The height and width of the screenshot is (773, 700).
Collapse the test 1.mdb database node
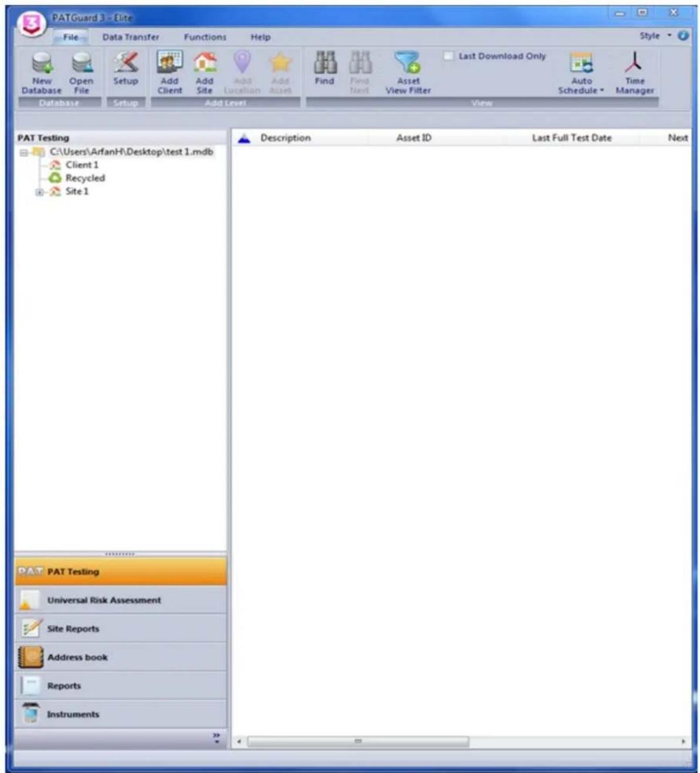(23, 152)
